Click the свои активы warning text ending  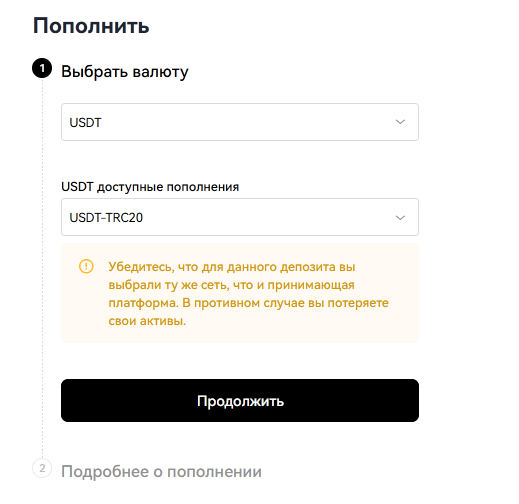[x=147, y=321]
